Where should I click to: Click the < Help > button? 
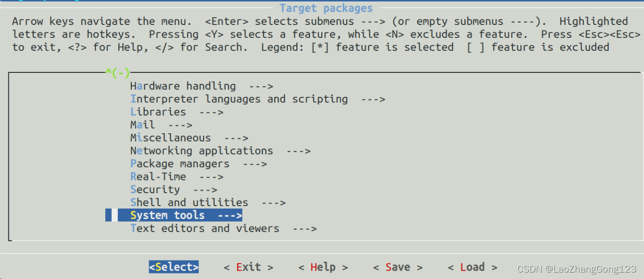pos(323,267)
